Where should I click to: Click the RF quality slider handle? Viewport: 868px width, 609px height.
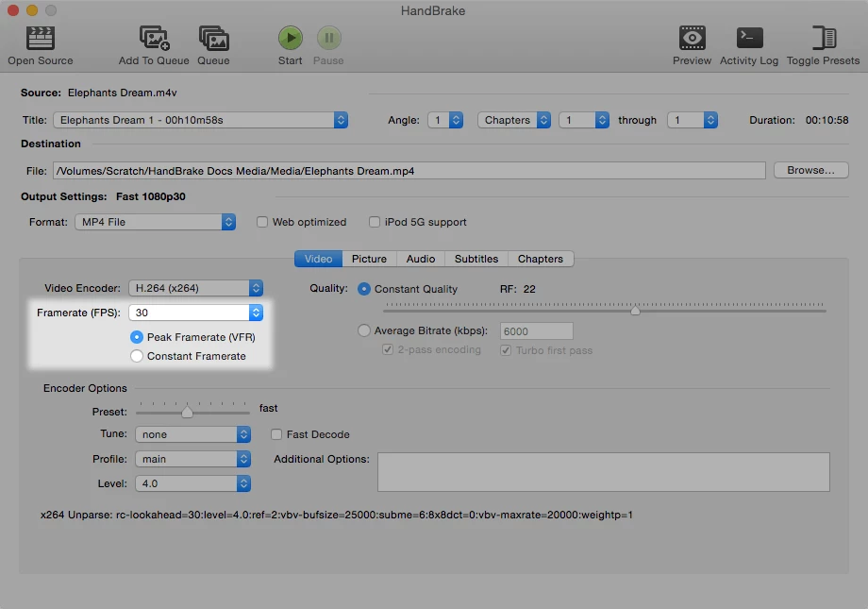tap(636, 311)
